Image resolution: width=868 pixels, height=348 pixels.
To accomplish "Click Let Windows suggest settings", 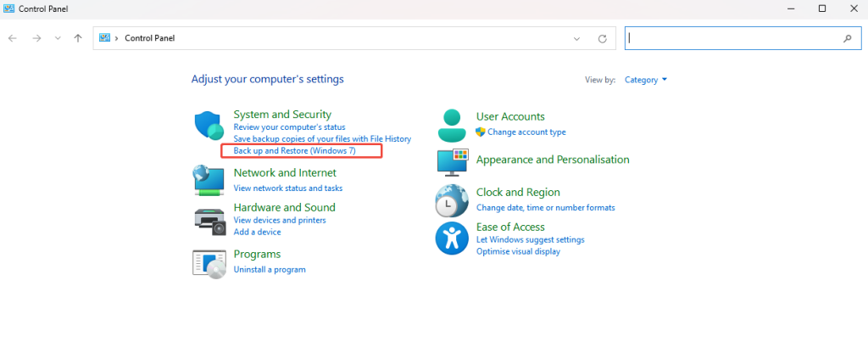I will pyautogui.click(x=531, y=240).
